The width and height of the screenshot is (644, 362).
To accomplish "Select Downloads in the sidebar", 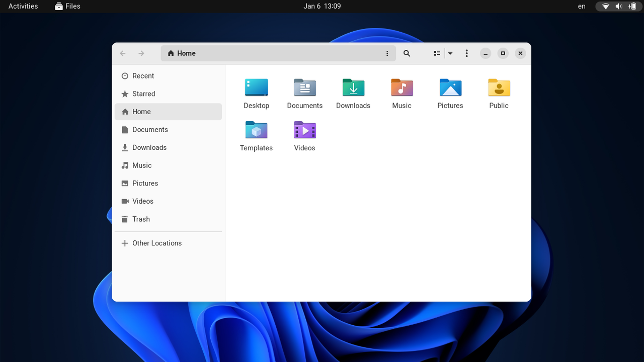I will [x=168, y=147].
